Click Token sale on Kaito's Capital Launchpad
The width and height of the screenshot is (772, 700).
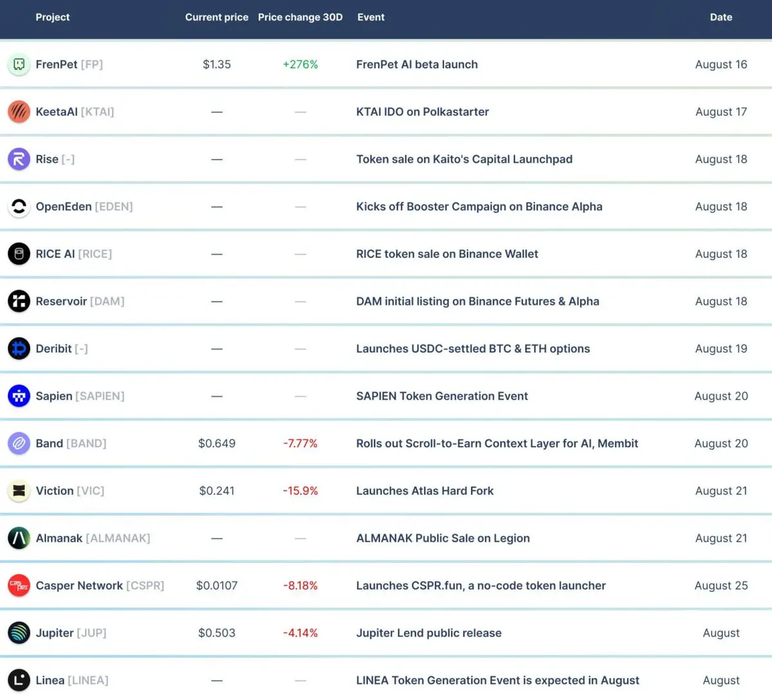click(464, 159)
